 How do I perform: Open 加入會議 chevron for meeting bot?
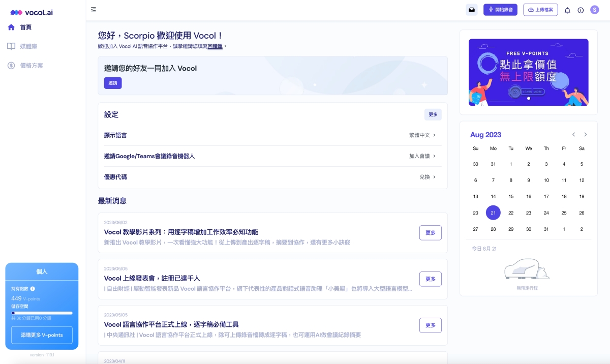(x=434, y=156)
